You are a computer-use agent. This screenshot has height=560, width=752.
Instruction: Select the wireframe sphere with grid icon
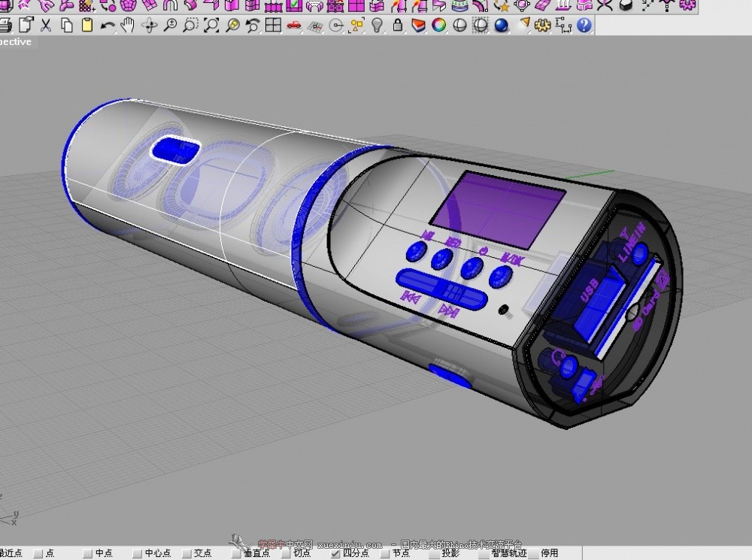pyautogui.click(x=481, y=25)
